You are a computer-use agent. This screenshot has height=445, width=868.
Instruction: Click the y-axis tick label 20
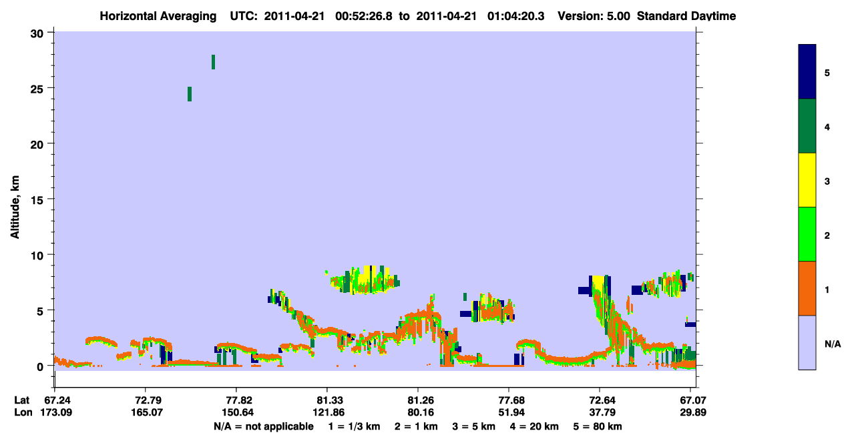39,143
